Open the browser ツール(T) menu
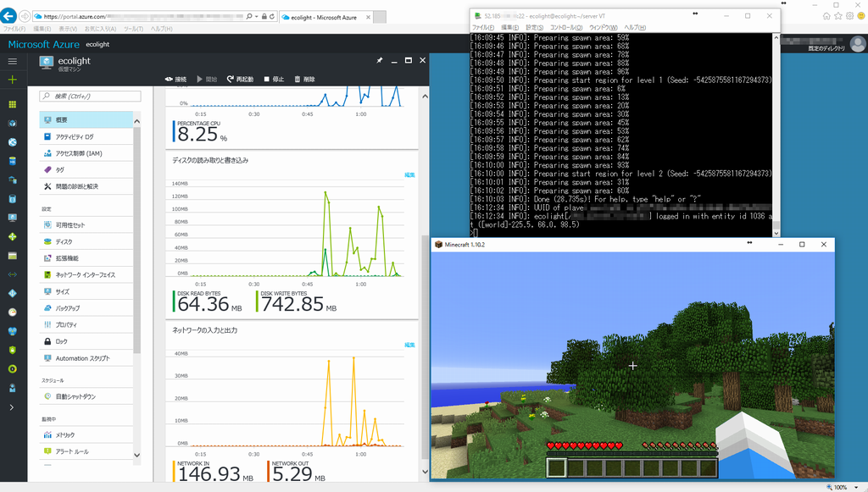Screen dimensions: 868x492 pyautogui.click(x=133, y=29)
